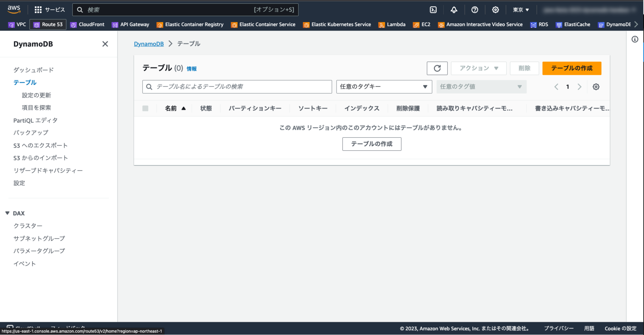
Task: Click the 状態 column header
Action: (206, 108)
